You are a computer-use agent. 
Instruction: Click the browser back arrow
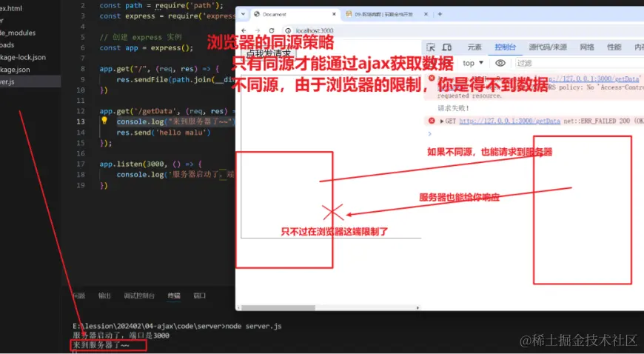point(244,31)
